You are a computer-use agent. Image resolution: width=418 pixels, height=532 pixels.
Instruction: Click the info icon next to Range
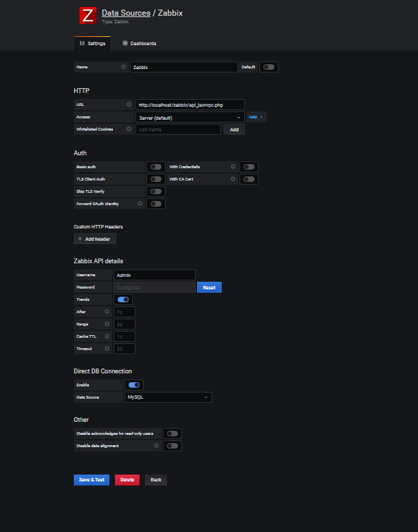107,324
